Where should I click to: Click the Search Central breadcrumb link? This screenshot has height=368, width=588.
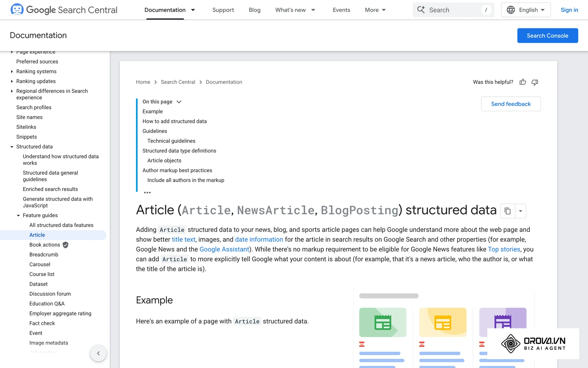click(178, 82)
